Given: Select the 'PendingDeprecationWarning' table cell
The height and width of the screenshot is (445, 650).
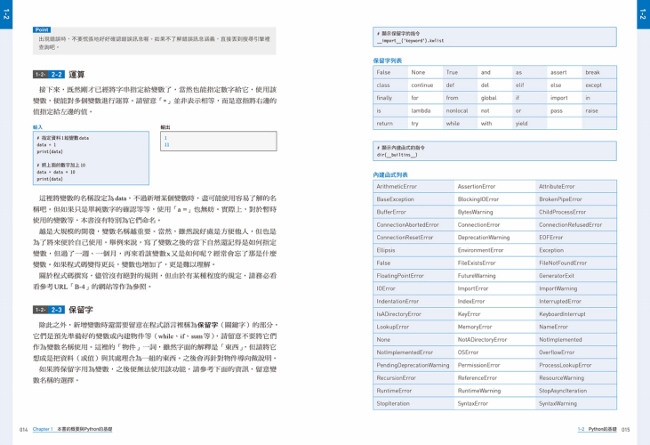Looking at the screenshot, I should pyautogui.click(x=413, y=365).
